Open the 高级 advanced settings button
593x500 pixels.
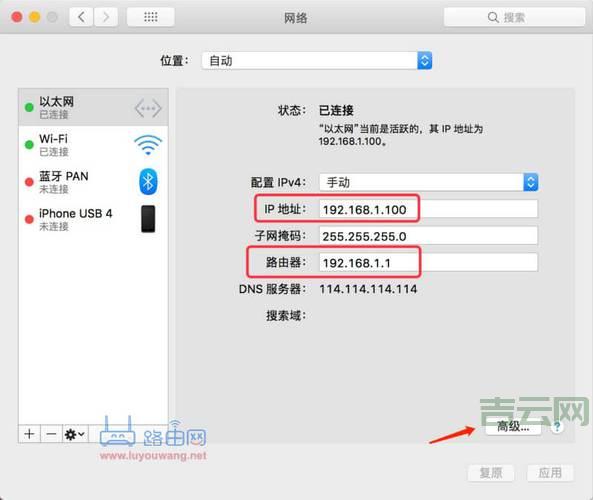[x=513, y=427]
